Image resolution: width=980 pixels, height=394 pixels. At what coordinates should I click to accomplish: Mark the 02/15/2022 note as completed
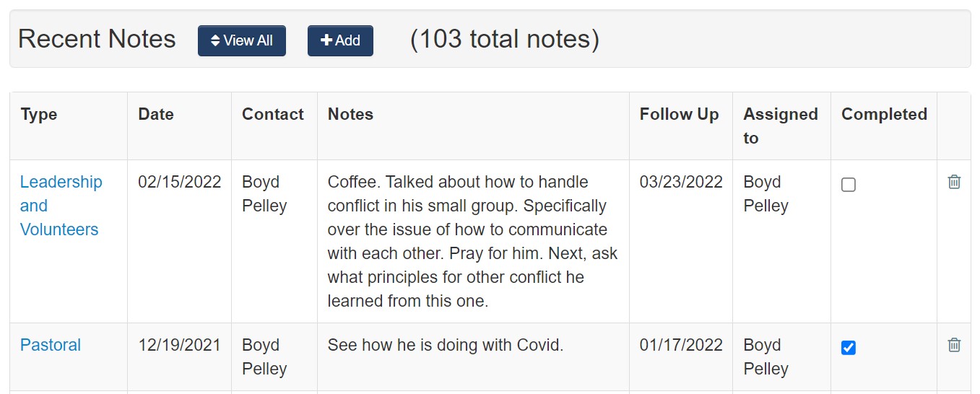coord(849,185)
